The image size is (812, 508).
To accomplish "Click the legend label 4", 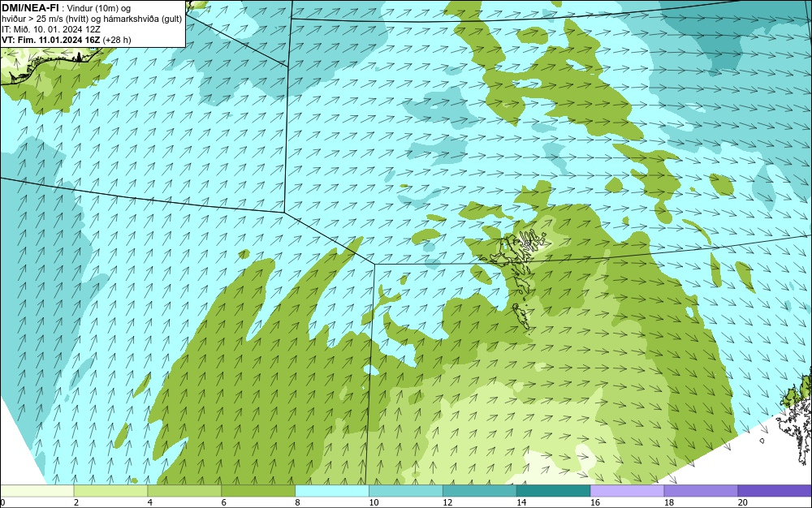I will pos(149,502).
